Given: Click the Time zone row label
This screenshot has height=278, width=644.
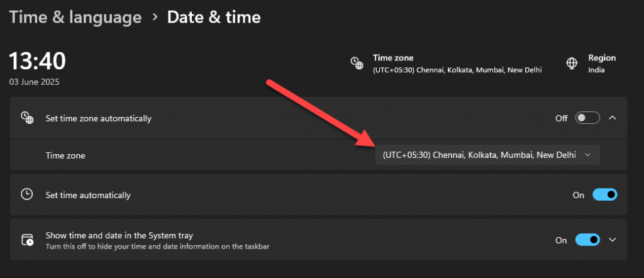Looking at the screenshot, I should (x=65, y=155).
